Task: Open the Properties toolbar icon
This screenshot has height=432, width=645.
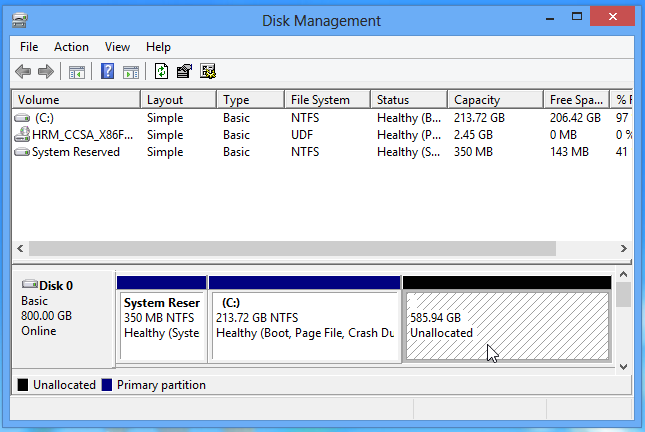Action: (x=185, y=71)
